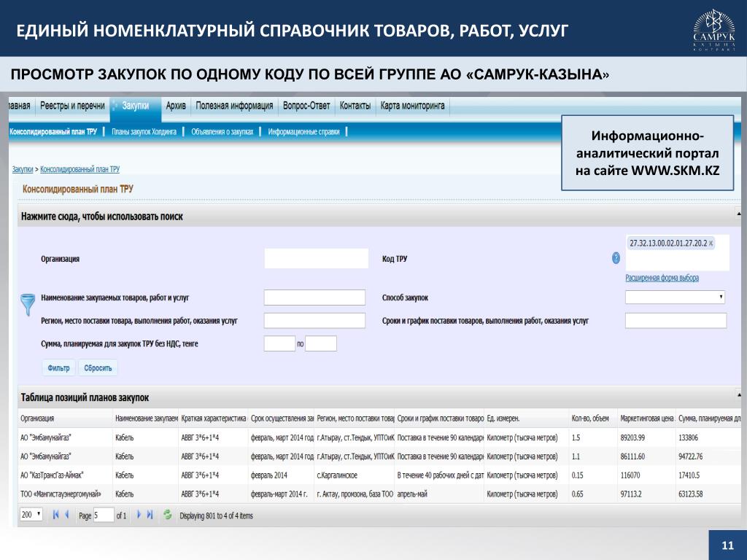This screenshot has height=560, width=747.
Task: Click the funnel filter icon
Action: [28, 304]
